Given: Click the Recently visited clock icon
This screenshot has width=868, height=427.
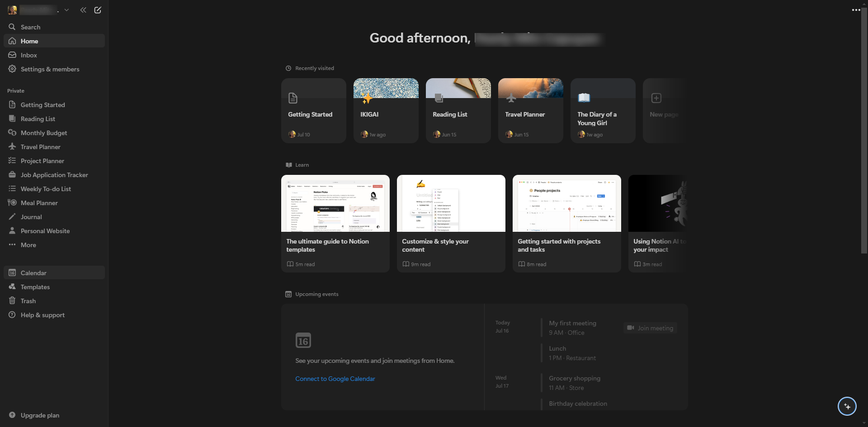Looking at the screenshot, I should coord(288,68).
